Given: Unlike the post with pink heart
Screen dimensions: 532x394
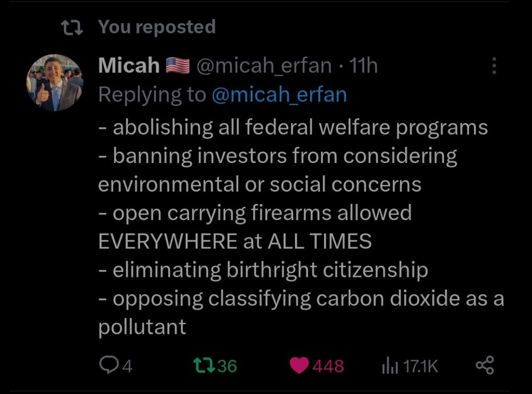Looking at the screenshot, I should [x=300, y=365].
